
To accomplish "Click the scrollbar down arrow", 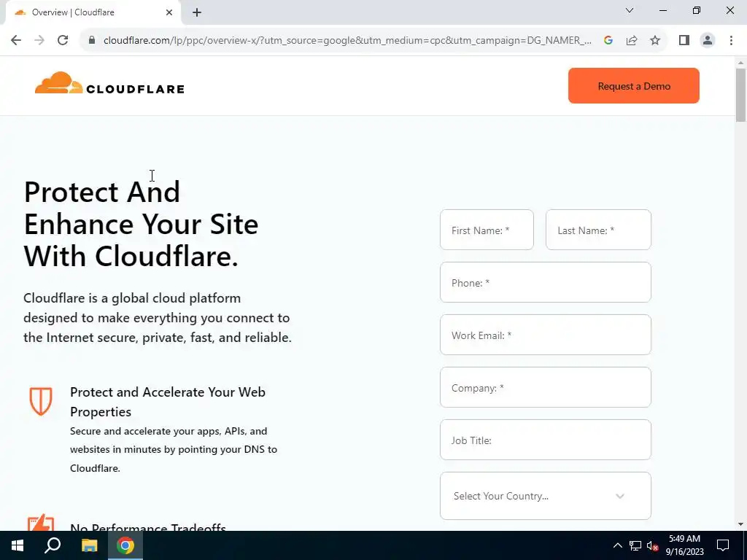I will pyautogui.click(x=740, y=524).
